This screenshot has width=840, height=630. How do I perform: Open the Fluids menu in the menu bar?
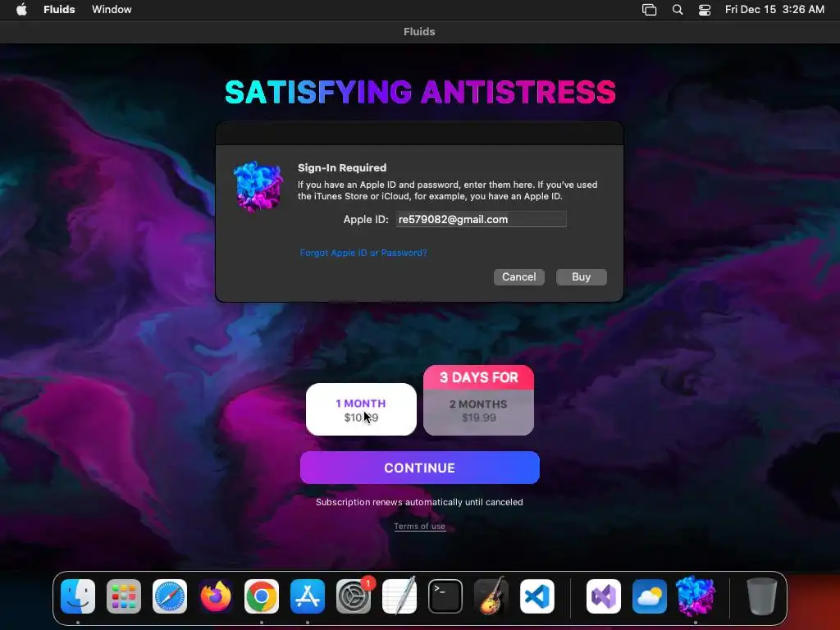(x=59, y=9)
